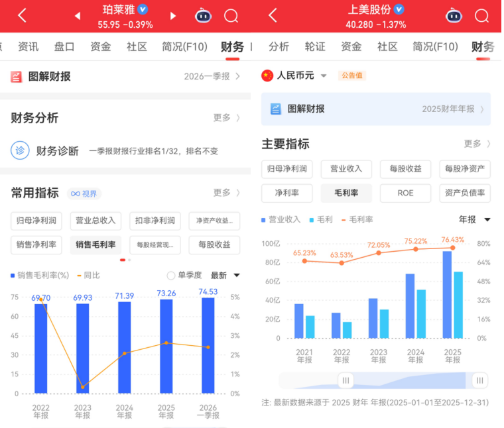Open 分析 tab on 上美股份 page
Viewport: 504px width, 428px height.
tap(279, 46)
